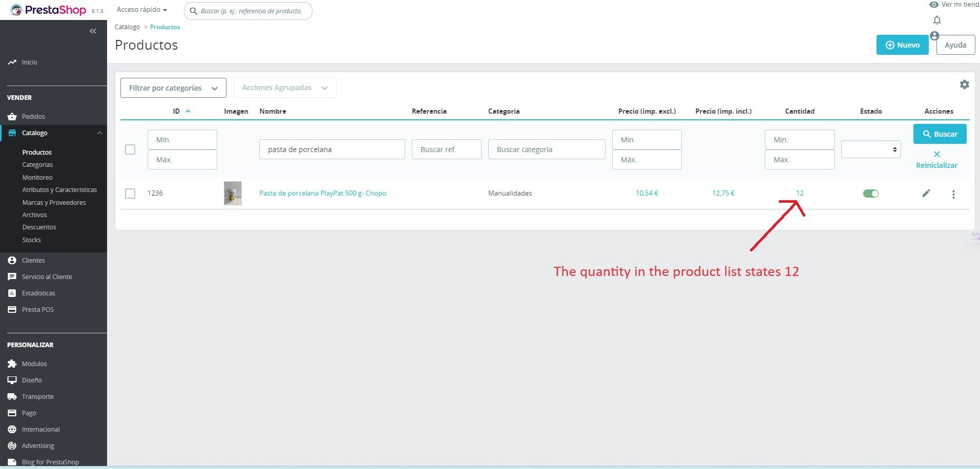980x469 pixels.
Task: Click Productos breadcrumb link
Action: tap(165, 27)
